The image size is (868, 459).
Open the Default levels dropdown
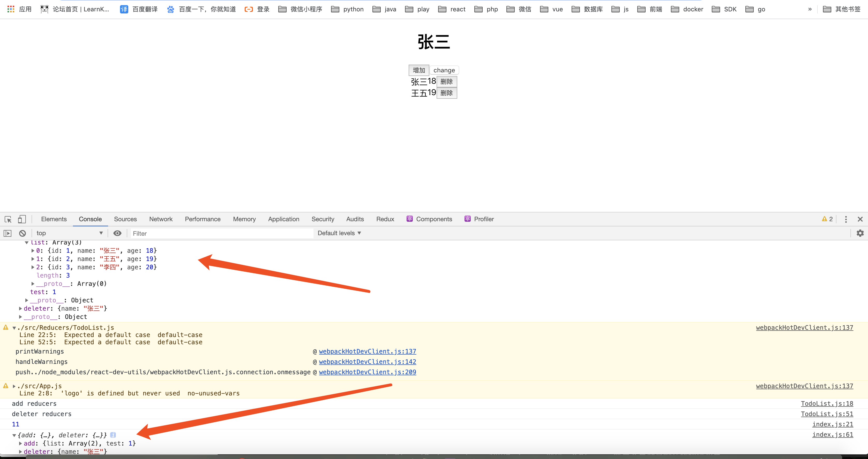(339, 233)
